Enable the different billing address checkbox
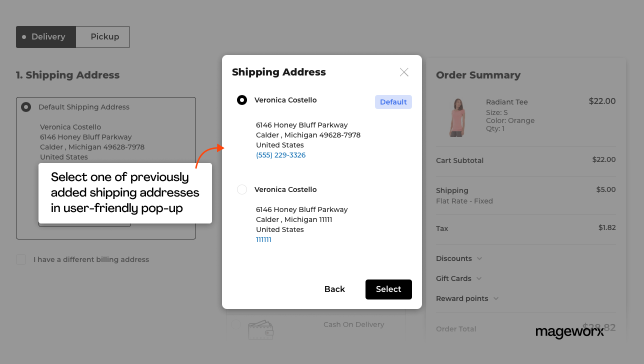The width and height of the screenshot is (644, 364). [20, 259]
